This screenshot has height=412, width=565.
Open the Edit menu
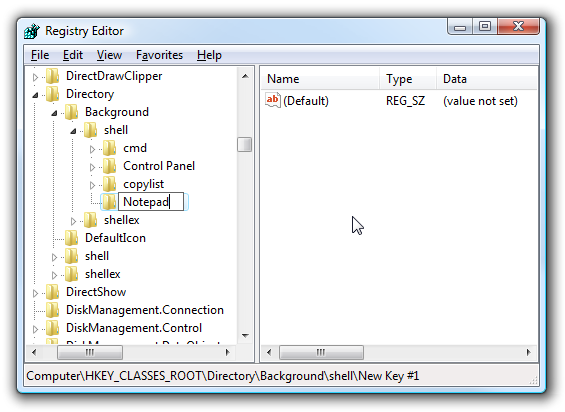pos(73,55)
